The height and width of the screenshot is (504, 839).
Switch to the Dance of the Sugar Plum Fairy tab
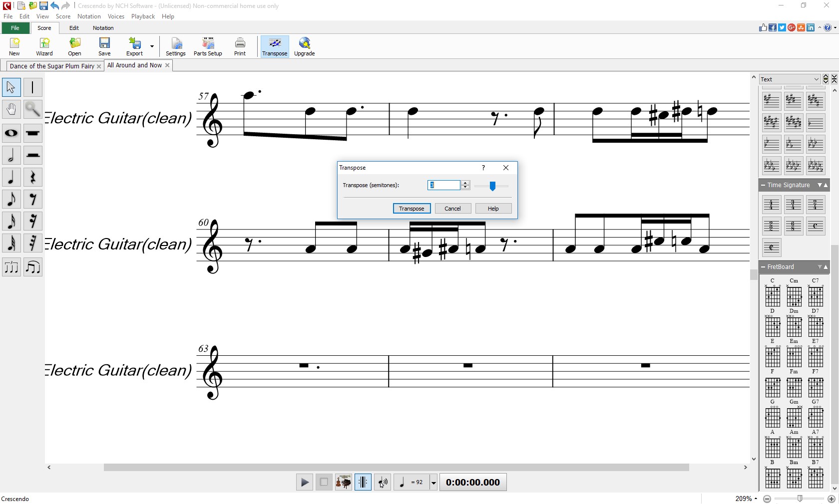pos(51,66)
